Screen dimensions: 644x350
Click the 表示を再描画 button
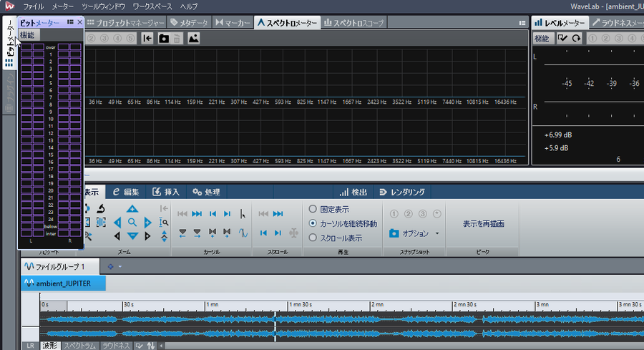click(x=483, y=223)
